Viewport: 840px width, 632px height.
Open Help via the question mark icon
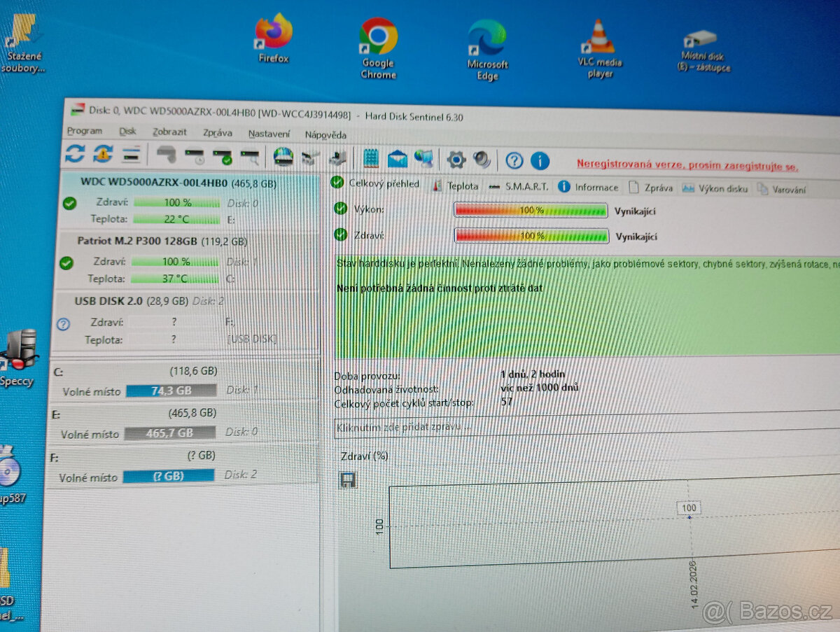514,160
